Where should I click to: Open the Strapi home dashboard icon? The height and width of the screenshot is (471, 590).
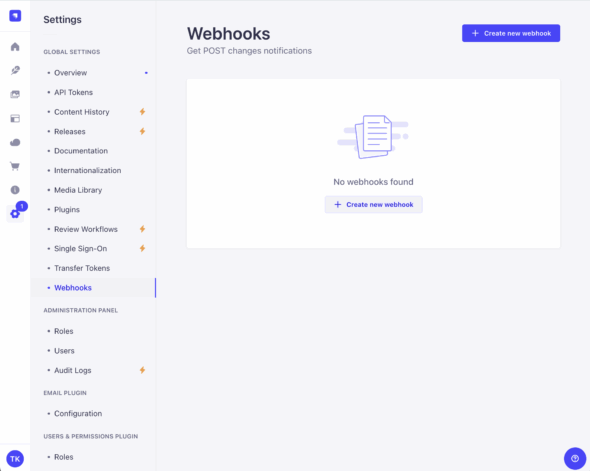[15, 47]
